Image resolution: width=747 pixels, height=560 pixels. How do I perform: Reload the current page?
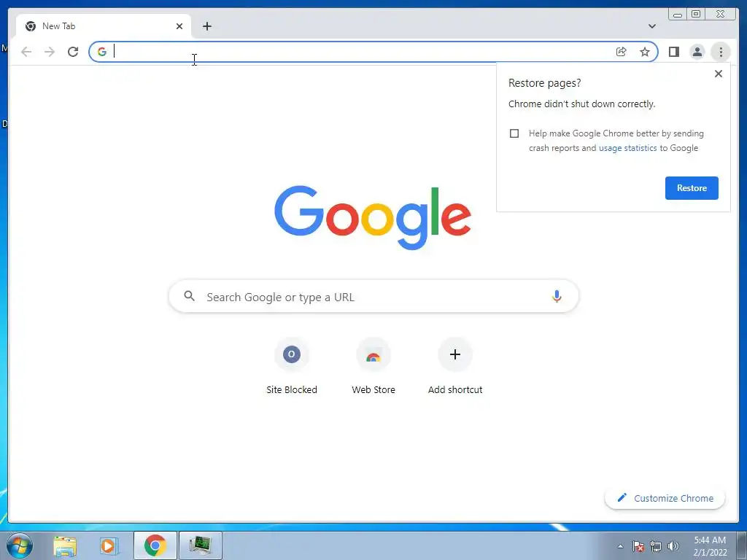(x=73, y=52)
